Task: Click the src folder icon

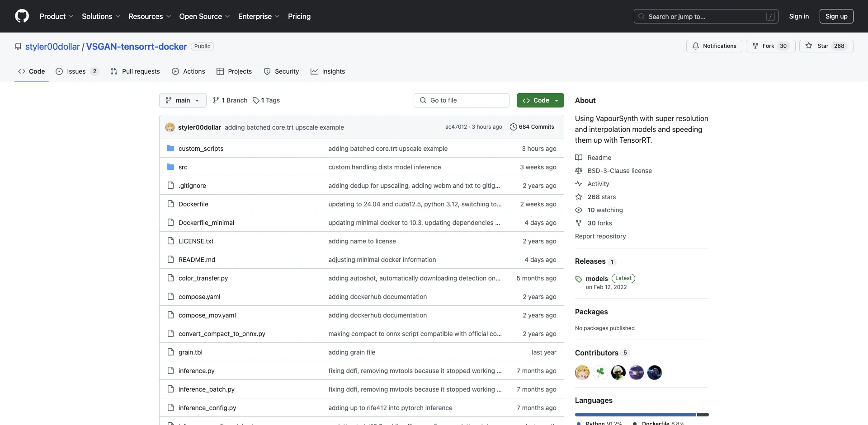Action: [170, 167]
